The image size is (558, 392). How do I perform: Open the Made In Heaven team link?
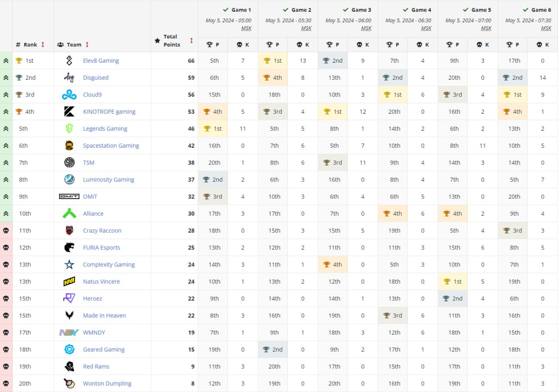tap(104, 315)
